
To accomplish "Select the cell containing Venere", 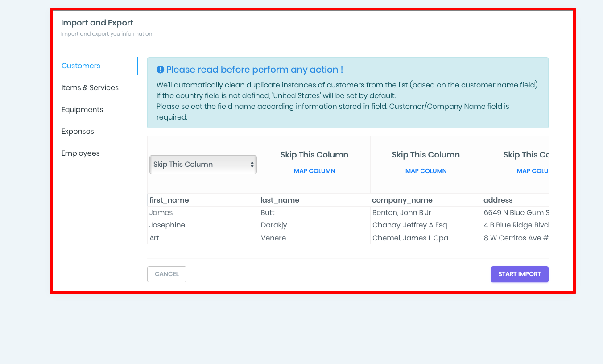I will click(314, 238).
